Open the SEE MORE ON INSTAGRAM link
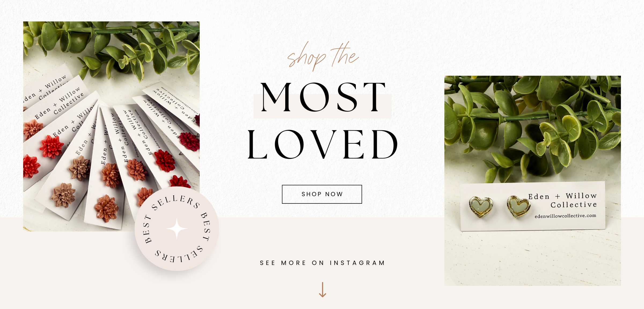The height and width of the screenshot is (309, 644). [x=322, y=263]
